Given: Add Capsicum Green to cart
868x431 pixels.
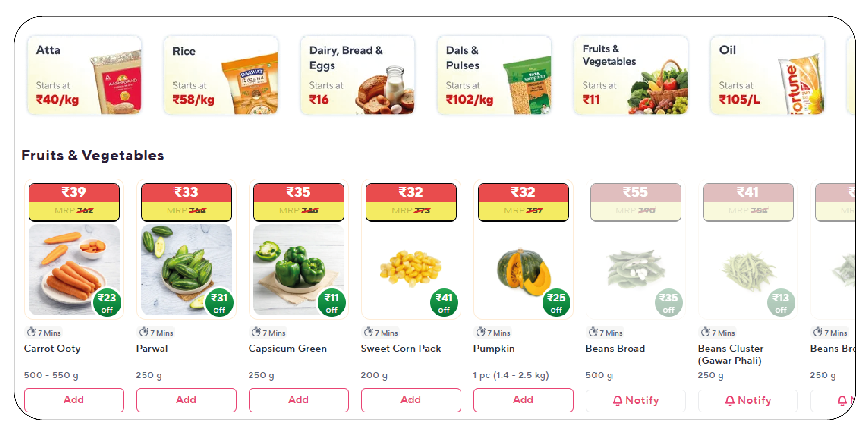Looking at the screenshot, I should tap(299, 400).
